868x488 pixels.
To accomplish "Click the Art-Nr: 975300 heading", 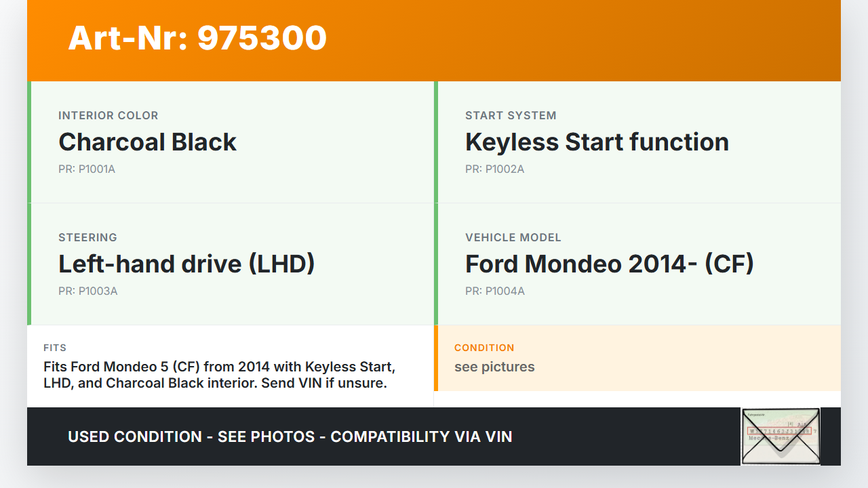I will tap(197, 38).
